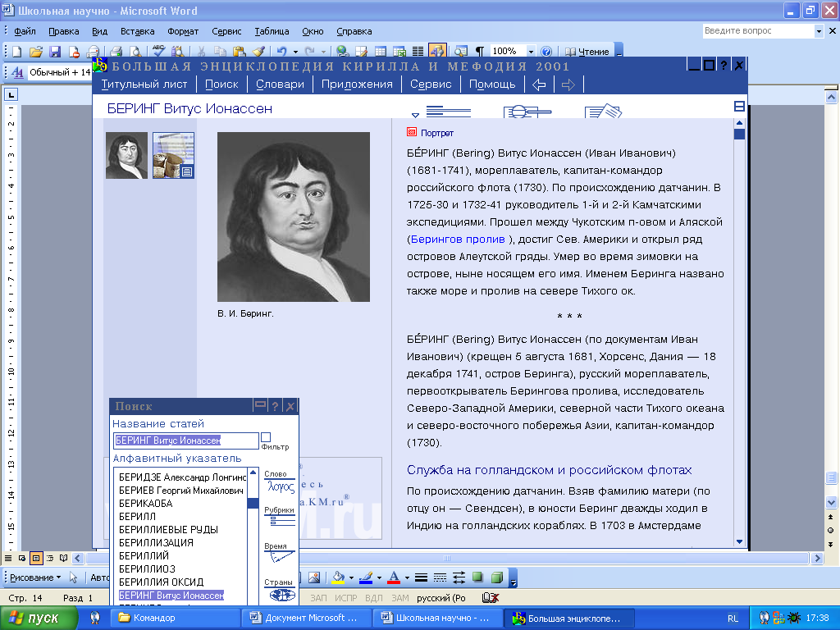Apply the red font color A
This screenshot has height=630, width=840.
click(395, 577)
